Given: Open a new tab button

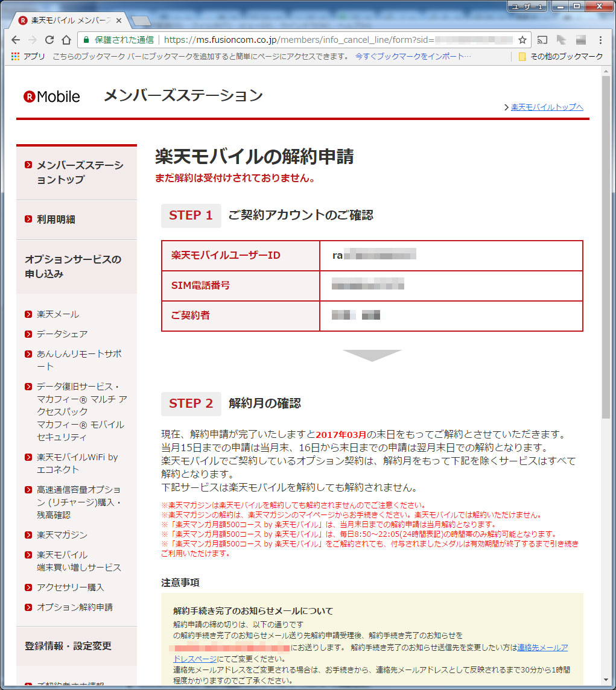Looking at the screenshot, I should pos(141,21).
